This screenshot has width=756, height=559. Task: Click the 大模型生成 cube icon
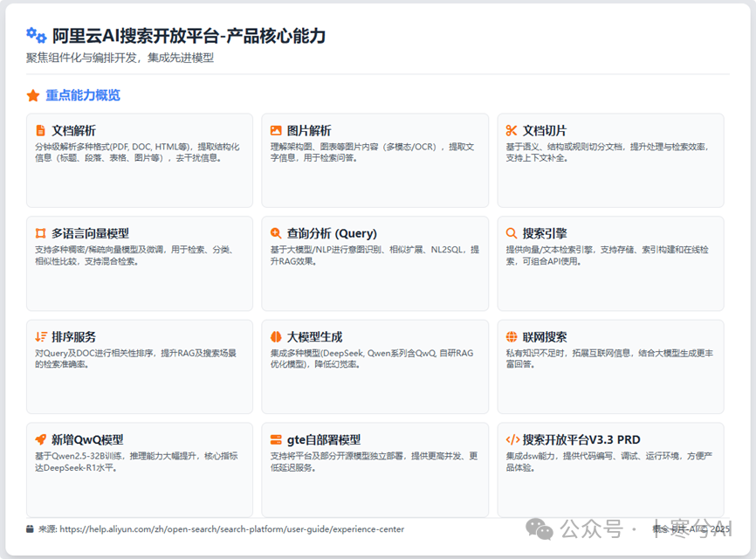point(276,336)
